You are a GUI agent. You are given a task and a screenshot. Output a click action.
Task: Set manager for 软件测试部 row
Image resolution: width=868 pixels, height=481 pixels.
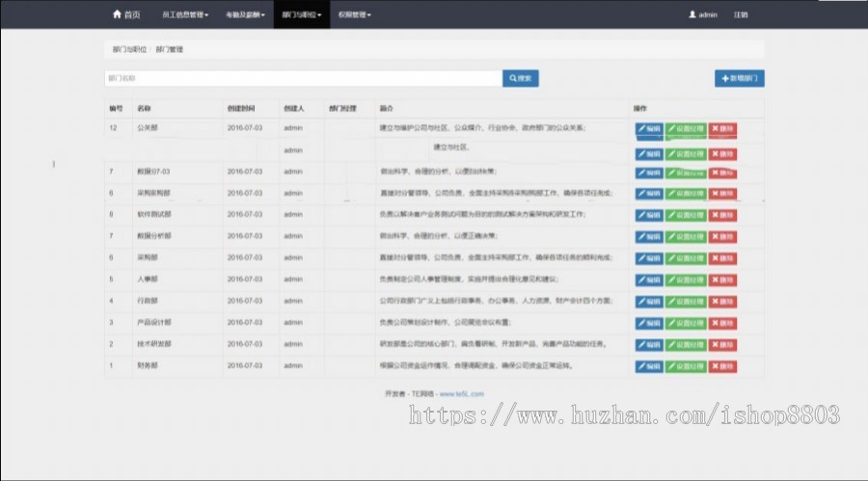(x=686, y=215)
